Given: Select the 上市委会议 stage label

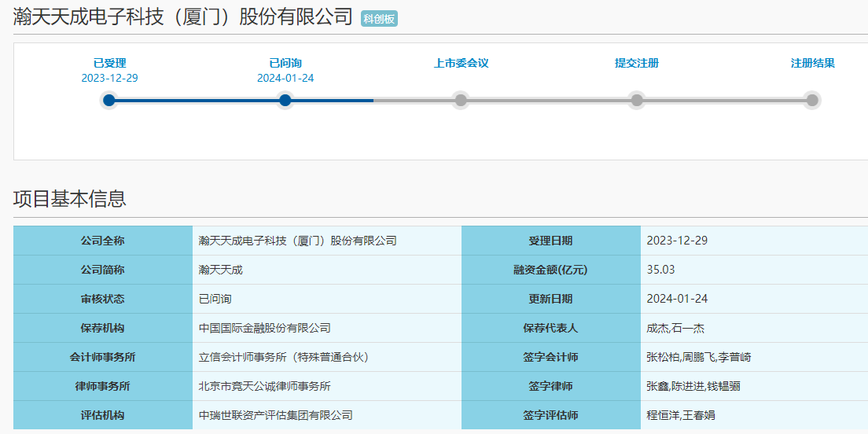Looking at the screenshot, I should [461, 63].
